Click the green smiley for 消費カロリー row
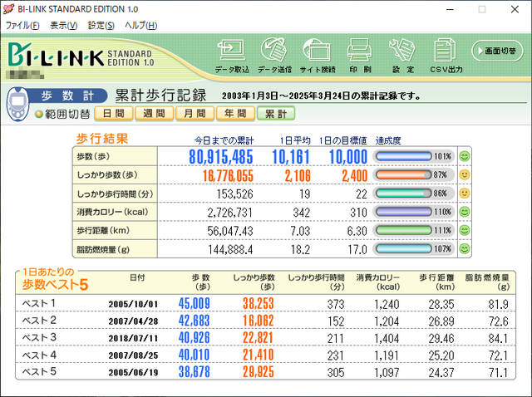This screenshot has height=397, width=532. pyautogui.click(x=464, y=212)
